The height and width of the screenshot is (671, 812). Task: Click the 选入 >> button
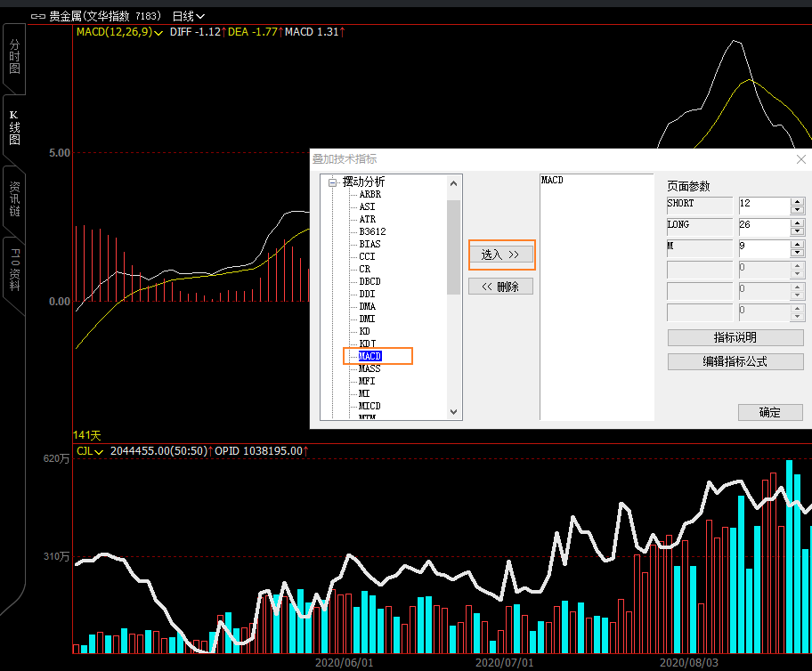click(x=500, y=255)
